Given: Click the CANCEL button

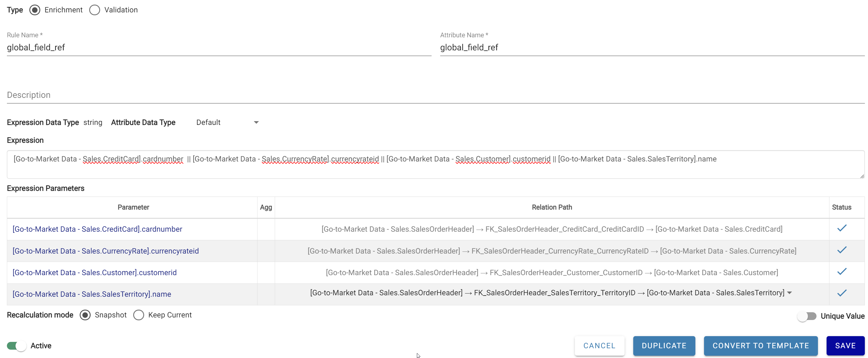Looking at the screenshot, I should (600, 346).
